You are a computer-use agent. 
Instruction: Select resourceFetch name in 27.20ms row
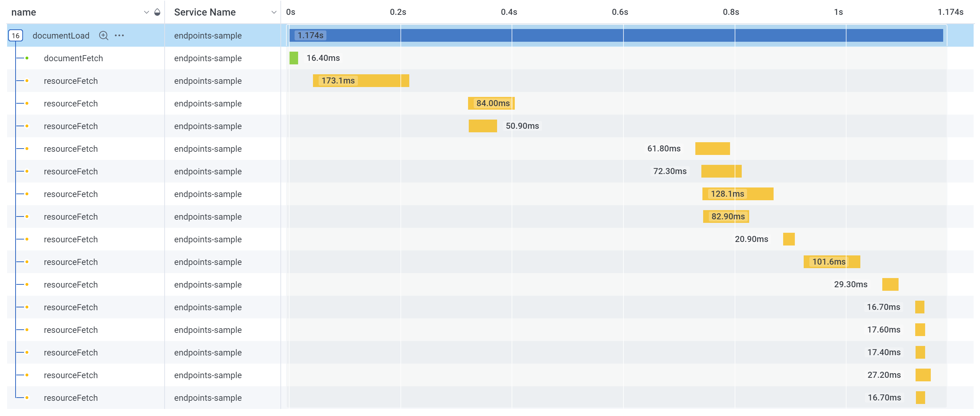(71, 375)
